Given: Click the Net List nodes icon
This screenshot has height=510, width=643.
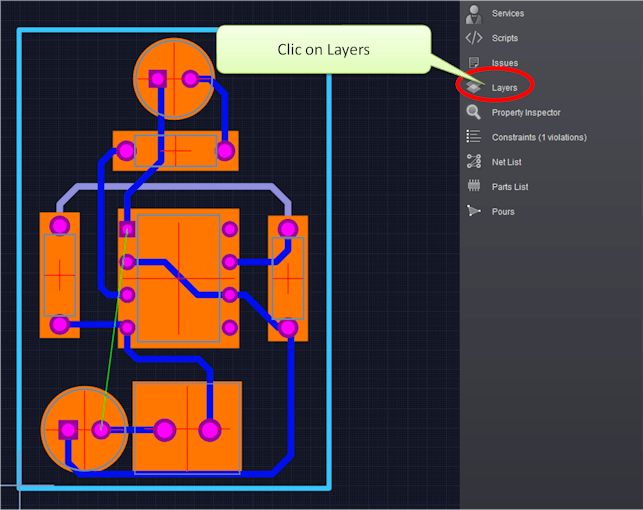Looking at the screenshot, I should click(474, 162).
